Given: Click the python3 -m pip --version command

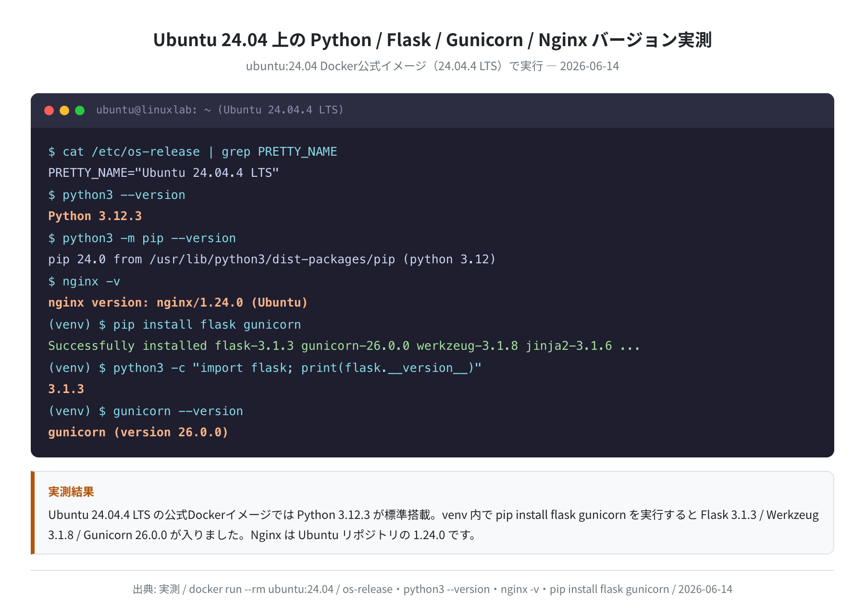Looking at the screenshot, I should 142,238.
